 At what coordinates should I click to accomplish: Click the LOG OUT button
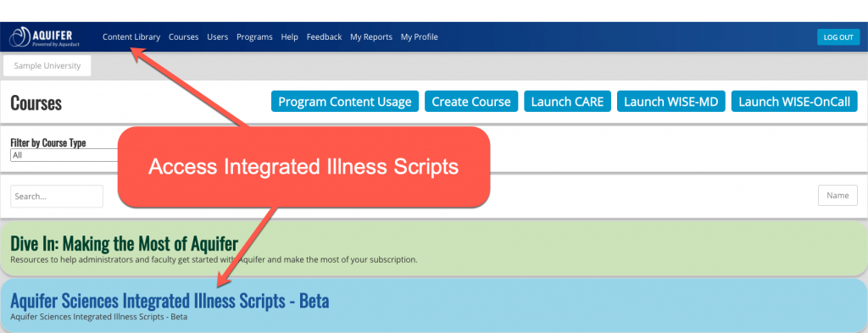click(x=838, y=37)
